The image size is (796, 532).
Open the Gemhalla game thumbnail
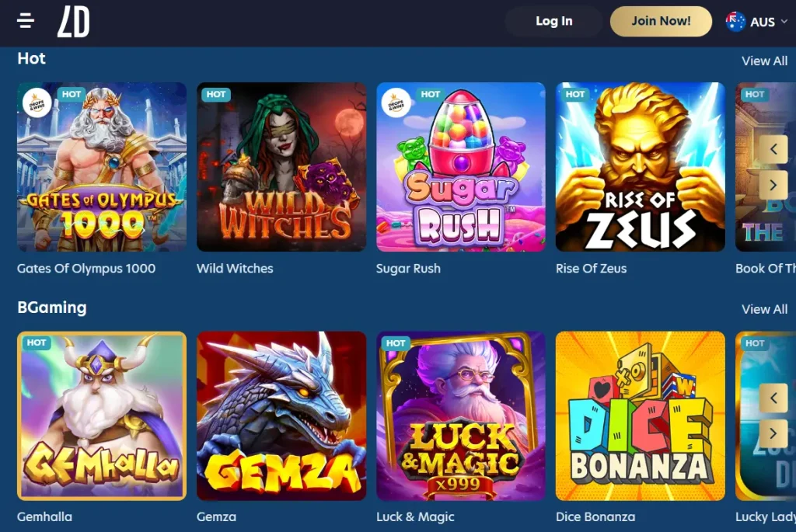coord(102,416)
